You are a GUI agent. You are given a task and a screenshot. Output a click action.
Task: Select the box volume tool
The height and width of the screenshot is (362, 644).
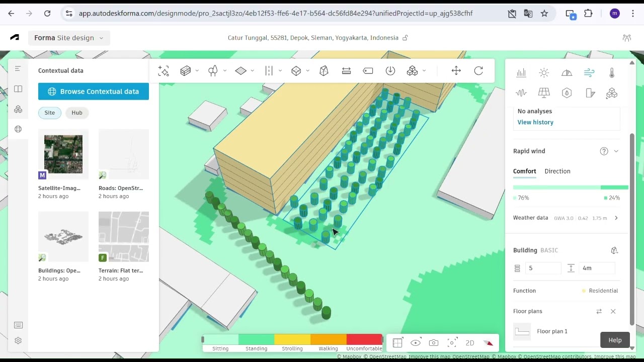pyautogui.click(x=296, y=71)
